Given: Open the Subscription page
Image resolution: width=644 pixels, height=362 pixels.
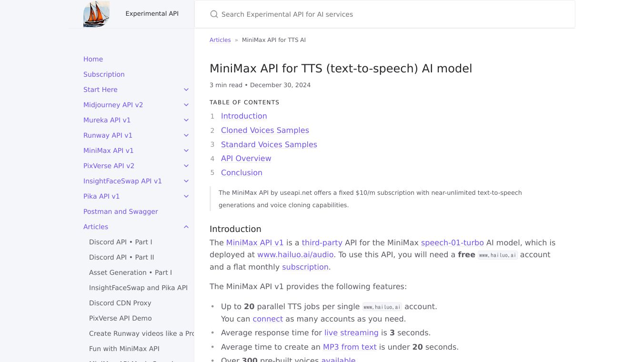Looking at the screenshot, I should click(x=104, y=74).
